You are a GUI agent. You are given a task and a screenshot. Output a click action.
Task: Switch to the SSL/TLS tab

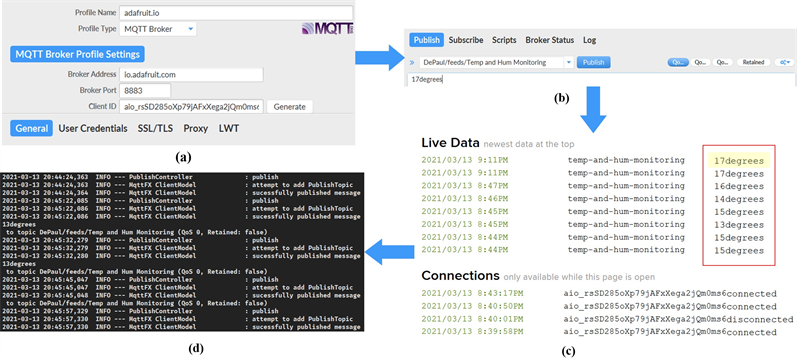tap(155, 129)
